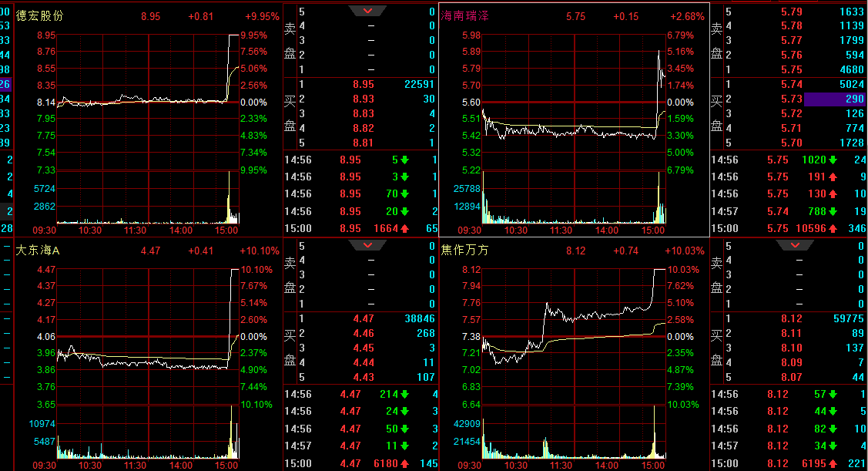This screenshot has height=471, width=868.
Task: Click the 4.43 buy-five price for 大东海A
Action: click(364, 377)
